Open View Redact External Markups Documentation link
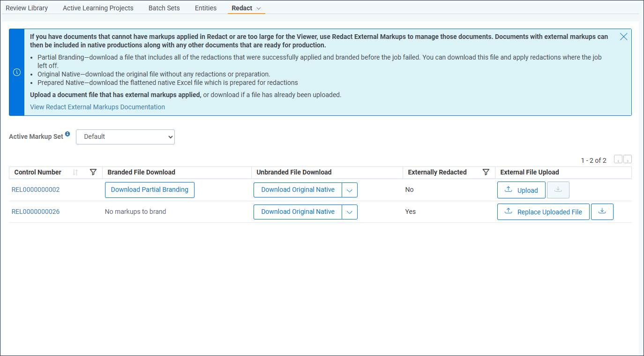The image size is (644, 356). pos(97,107)
